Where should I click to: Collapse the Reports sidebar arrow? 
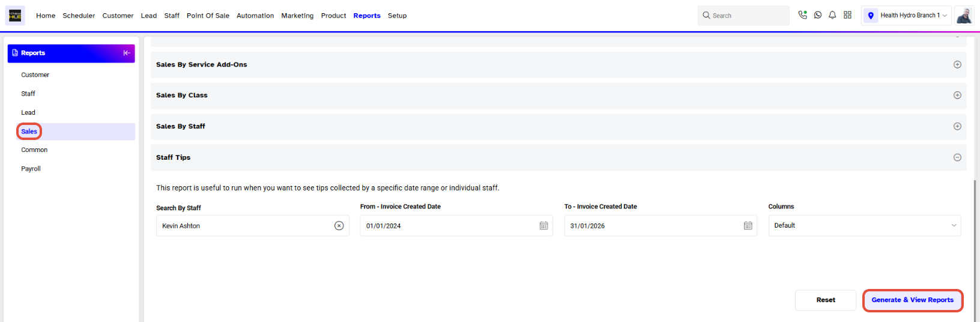127,53
